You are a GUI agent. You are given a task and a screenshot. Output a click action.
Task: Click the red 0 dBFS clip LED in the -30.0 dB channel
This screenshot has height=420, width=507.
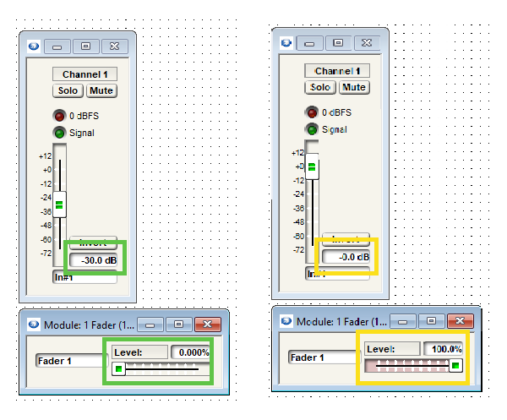tap(59, 116)
